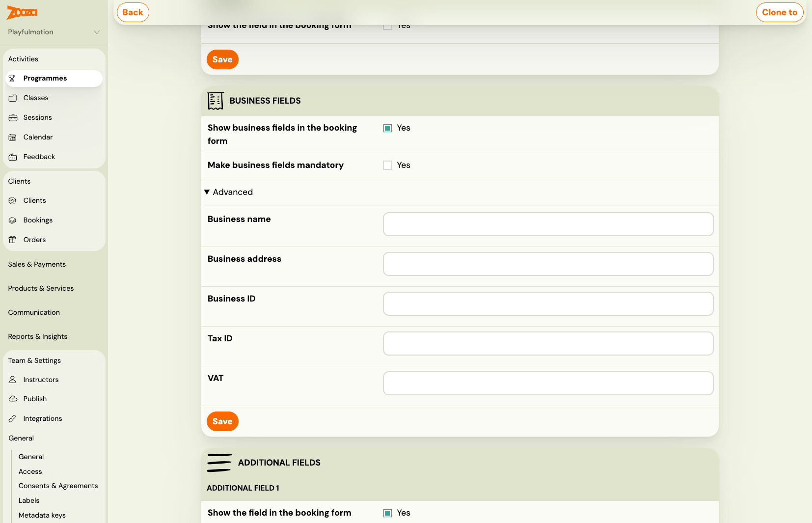Expand Sales & Payments section

[37, 264]
